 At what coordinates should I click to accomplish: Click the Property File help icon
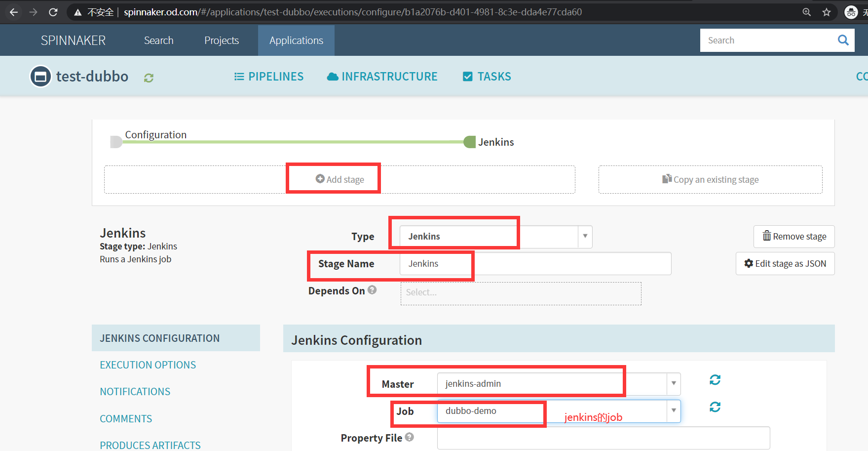point(410,437)
